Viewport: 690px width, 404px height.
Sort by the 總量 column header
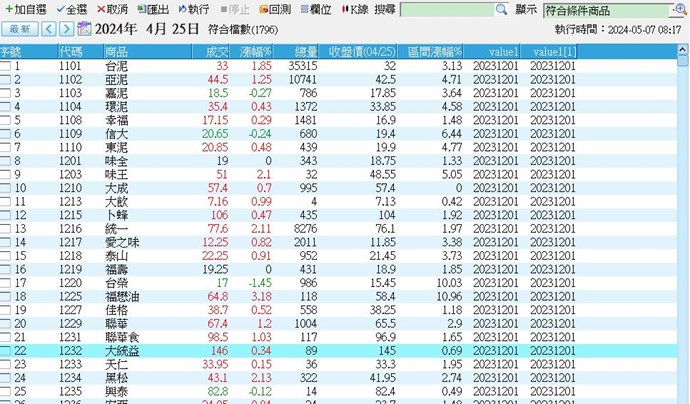[306, 50]
